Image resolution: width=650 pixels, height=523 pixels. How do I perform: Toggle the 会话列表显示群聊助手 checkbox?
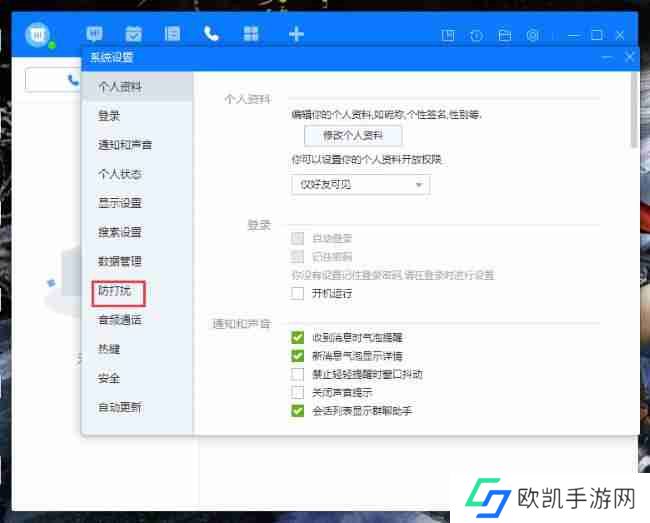[x=297, y=411]
